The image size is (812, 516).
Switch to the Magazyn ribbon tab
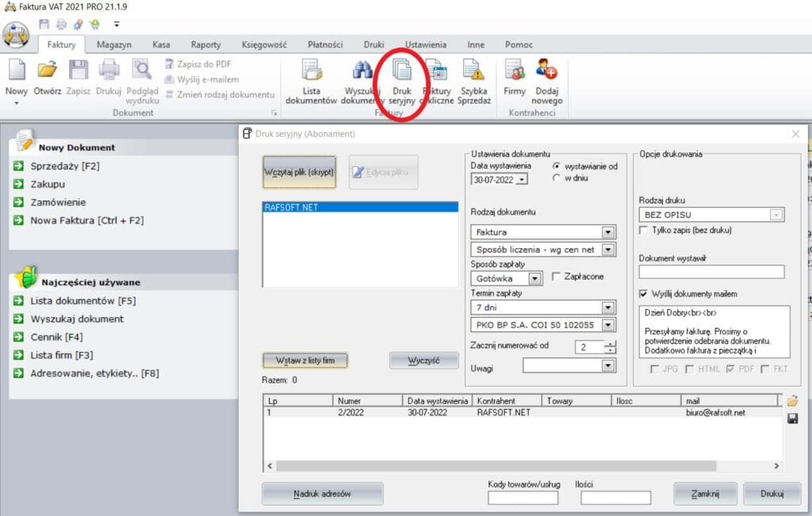pyautogui.click(x=114, y=45)
